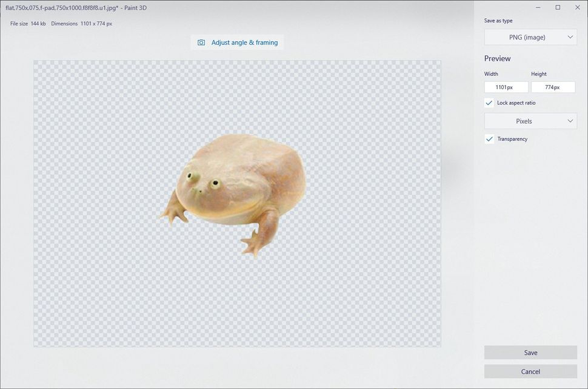The height and width of the screenshot is (389, 588).
Task: Click the chevron on the Pixels selector
Action: (570, 121)
